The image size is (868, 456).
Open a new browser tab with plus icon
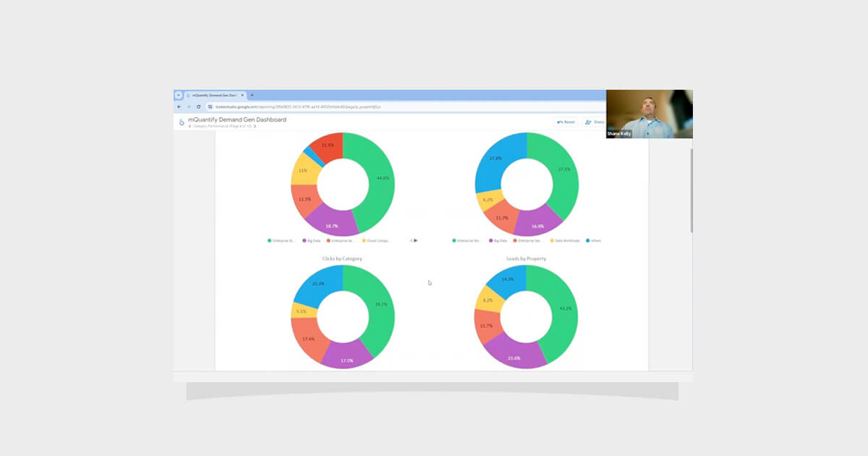click(x=252, y=95)
